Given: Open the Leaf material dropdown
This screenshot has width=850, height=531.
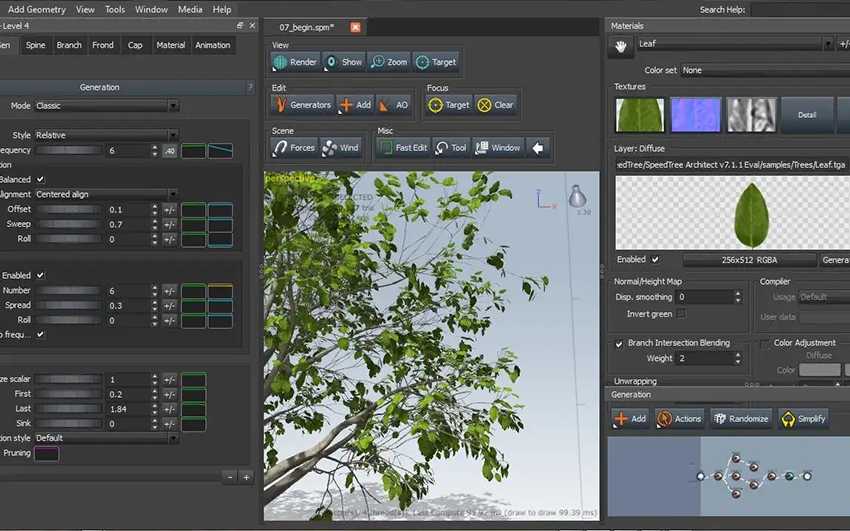Looking at the screenshot, I should [735, 44].
